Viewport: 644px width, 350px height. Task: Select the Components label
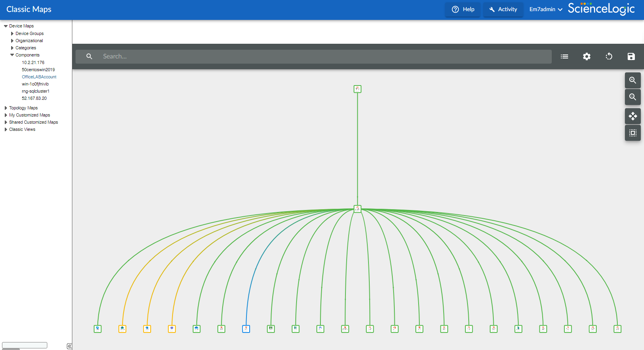click(27, 55)
